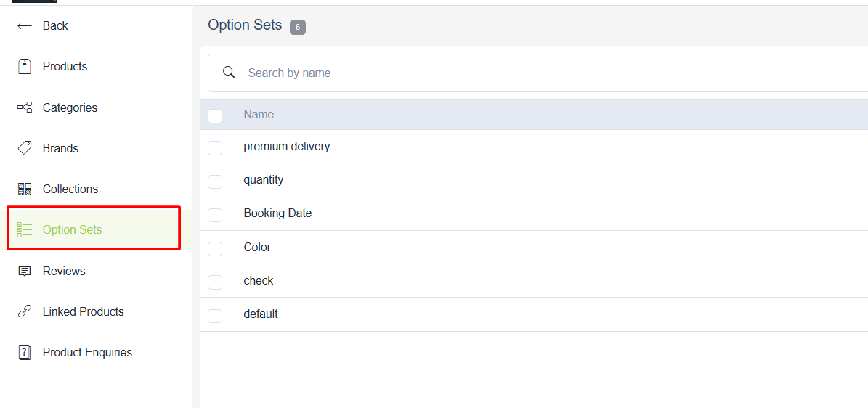
Task: Click the Search by name field
Action: pyautogui.click(x=538, y=73)
